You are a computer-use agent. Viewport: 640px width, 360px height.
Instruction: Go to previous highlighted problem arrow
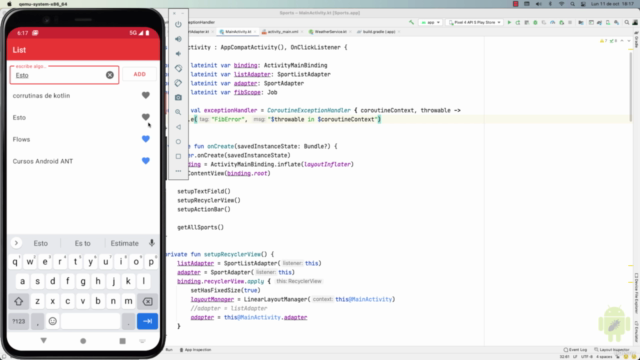click(x=622, y=41)
